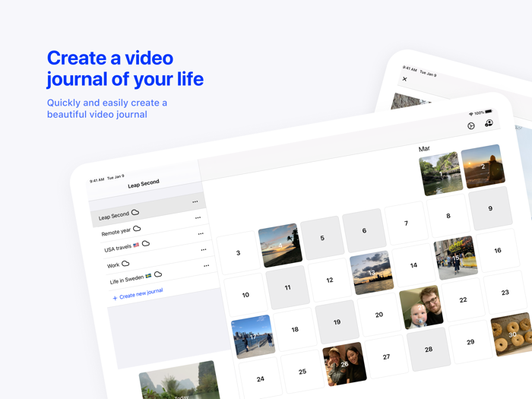The image size is (532, 399).
Task: Open the more options for USA travels journal
Action: click(x=201, y=233)
